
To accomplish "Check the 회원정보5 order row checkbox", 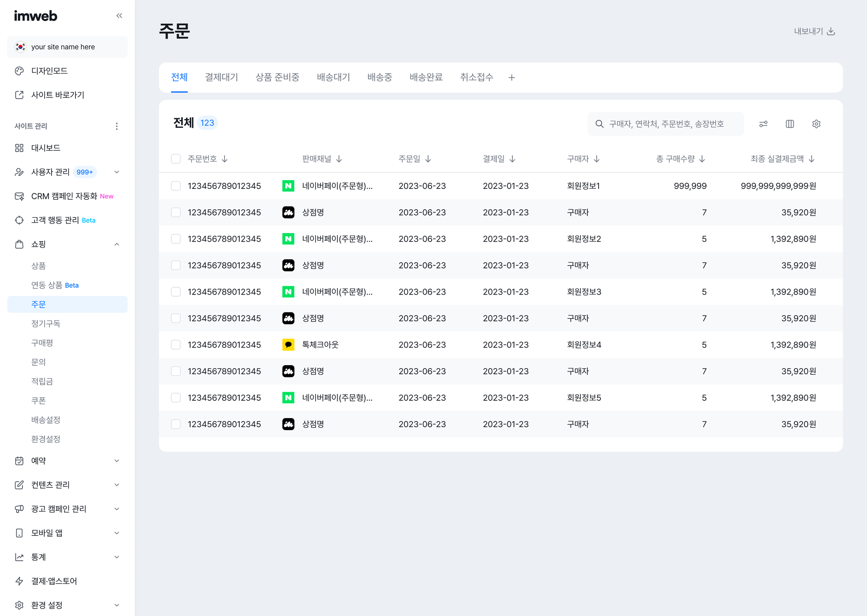I will [176, 398].
